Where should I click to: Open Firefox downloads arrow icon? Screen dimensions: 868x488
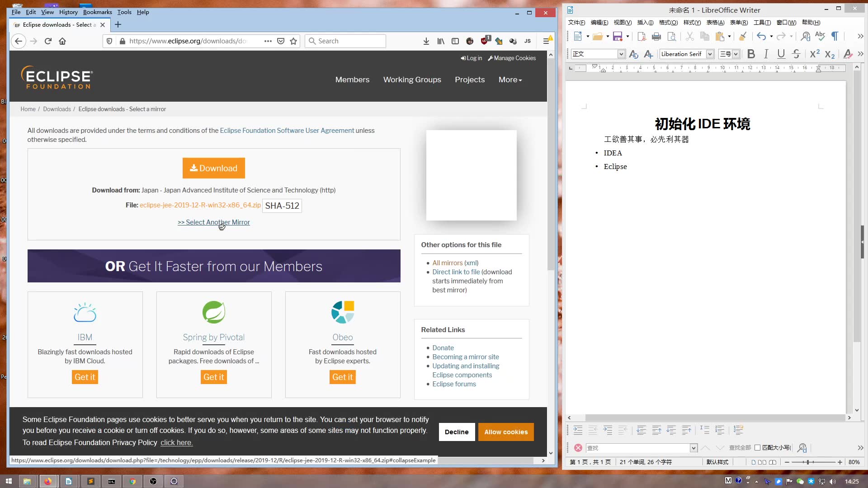pyautogui.click(x=426, y=41)
